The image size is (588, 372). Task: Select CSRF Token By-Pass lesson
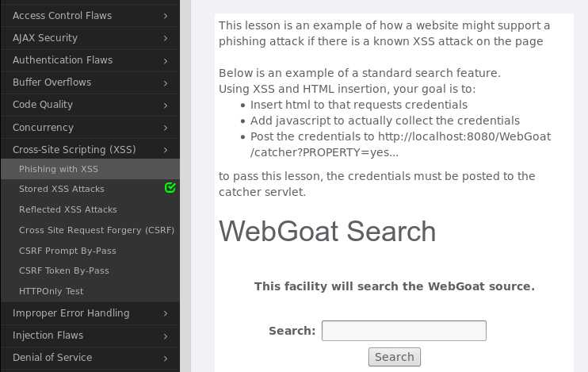(x=63, y=270)
